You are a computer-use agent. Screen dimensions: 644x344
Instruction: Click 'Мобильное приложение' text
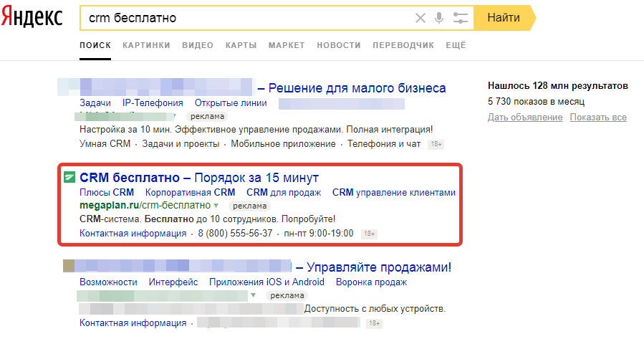click(283, 144)
